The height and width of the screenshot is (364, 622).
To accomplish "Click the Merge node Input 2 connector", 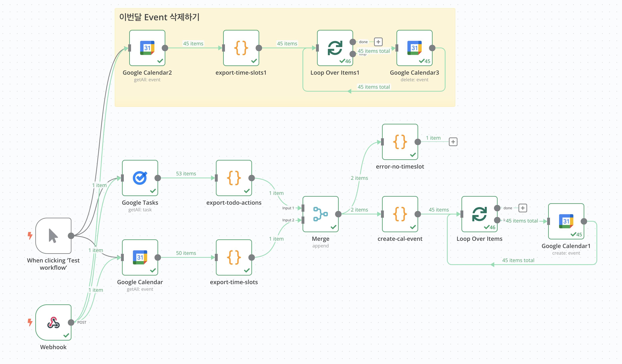I will point(303,220).
